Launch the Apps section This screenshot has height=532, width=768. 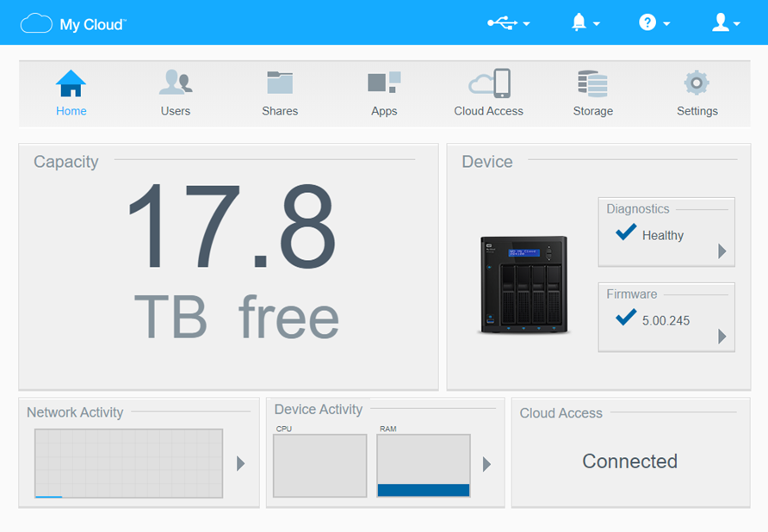384,90
